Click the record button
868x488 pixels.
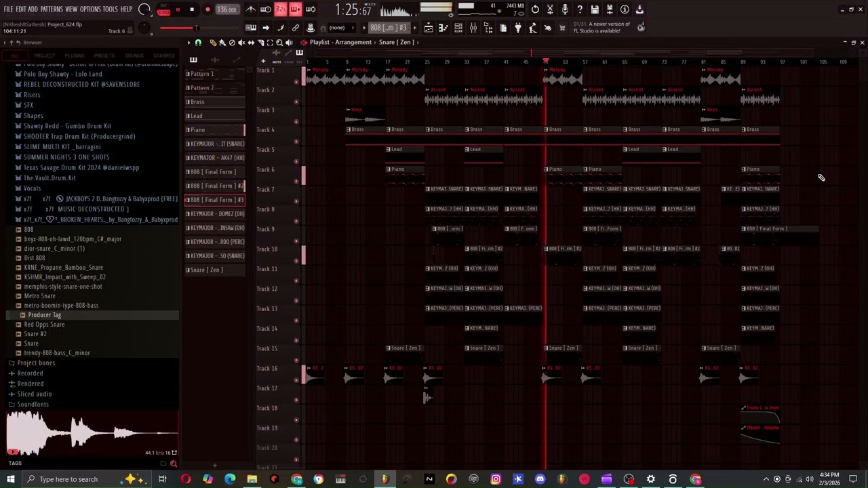click(208, 9)
